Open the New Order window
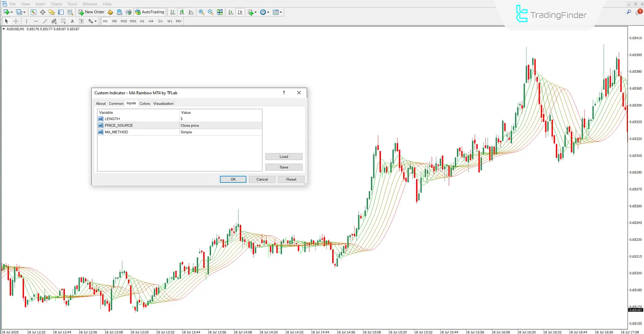 point(91,12)
